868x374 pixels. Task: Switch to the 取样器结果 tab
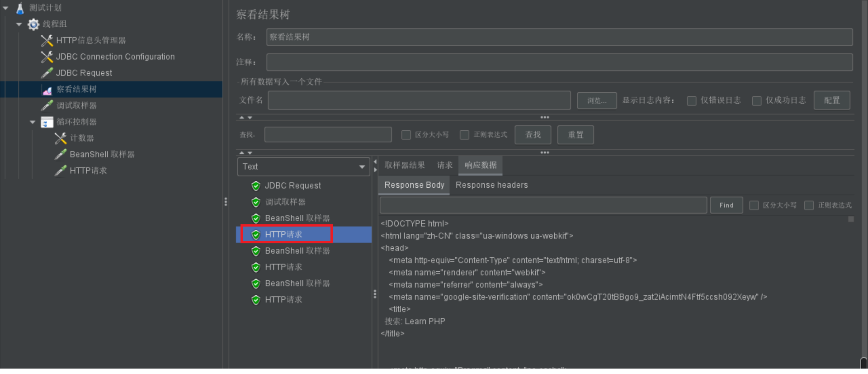click(x=405, y=166)
